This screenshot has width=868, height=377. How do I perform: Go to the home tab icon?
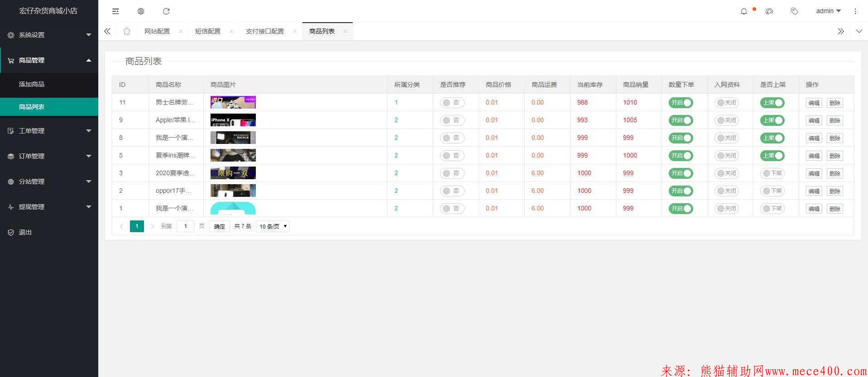pos(127,31)
